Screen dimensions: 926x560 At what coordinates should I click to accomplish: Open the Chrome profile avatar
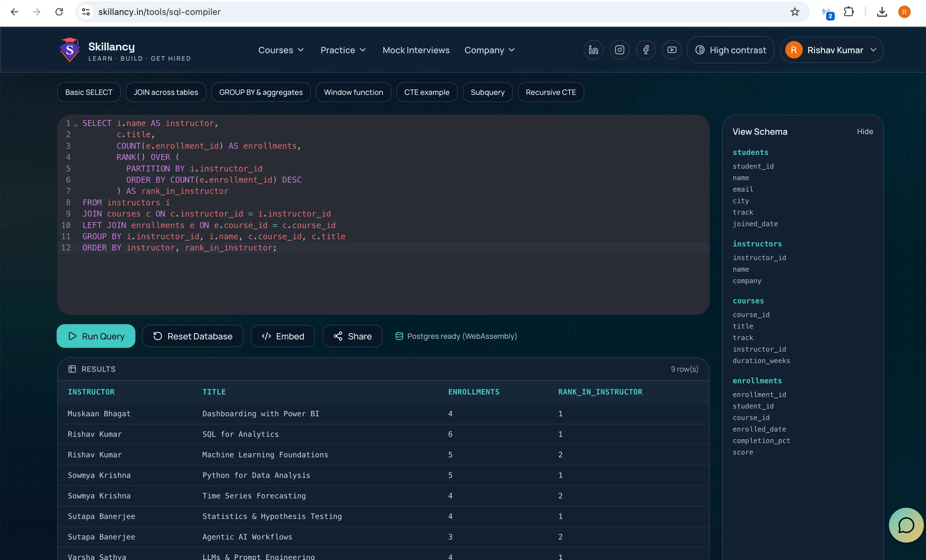[x=904, y=12]
